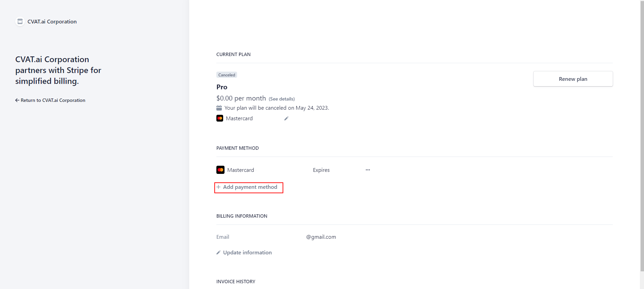Click the calendar icon by cancellation date
Viewport: 644px width, 289px height.
click(219, 108)
